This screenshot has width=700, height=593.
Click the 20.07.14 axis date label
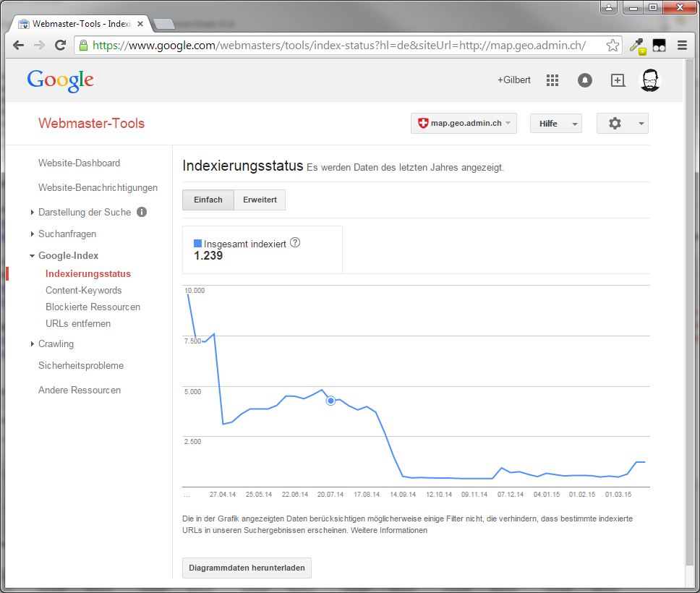pos(330,495)
